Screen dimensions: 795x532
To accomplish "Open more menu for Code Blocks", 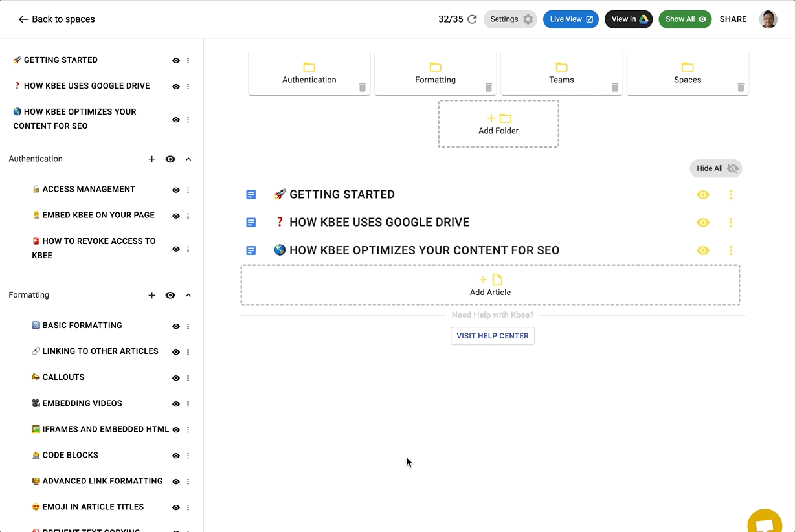I will (188, 456).
